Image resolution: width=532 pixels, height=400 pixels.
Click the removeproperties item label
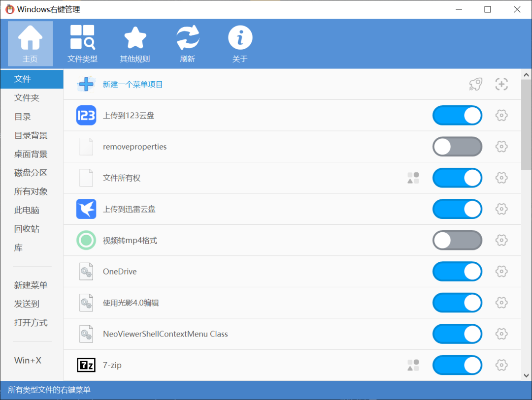pos(134,147)
